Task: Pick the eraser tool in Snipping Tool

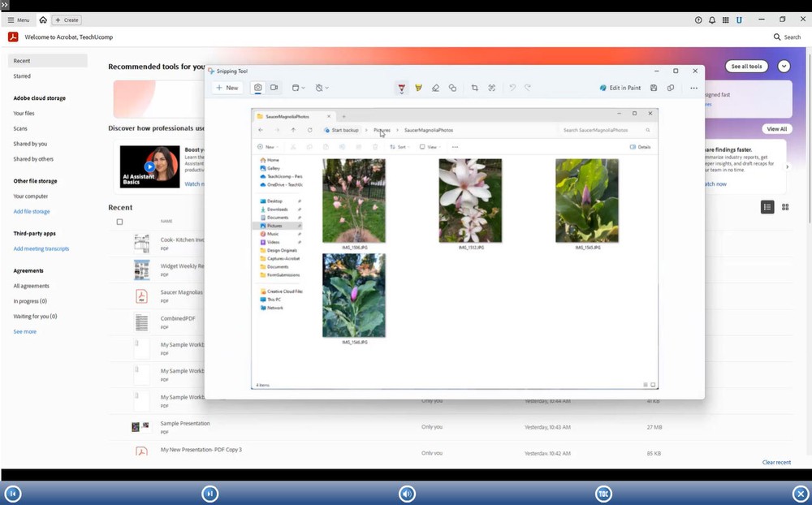Action: [x=435, y=88]
